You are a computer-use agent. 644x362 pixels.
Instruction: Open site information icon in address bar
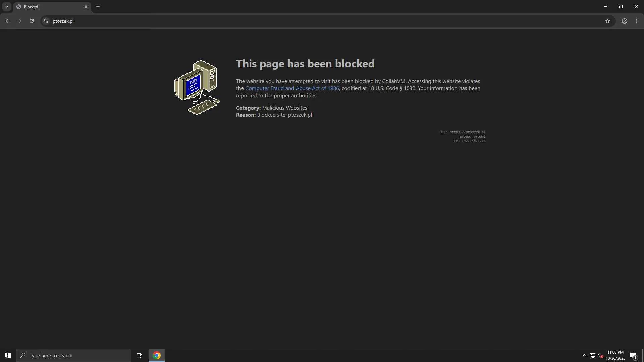pos(46,21)
